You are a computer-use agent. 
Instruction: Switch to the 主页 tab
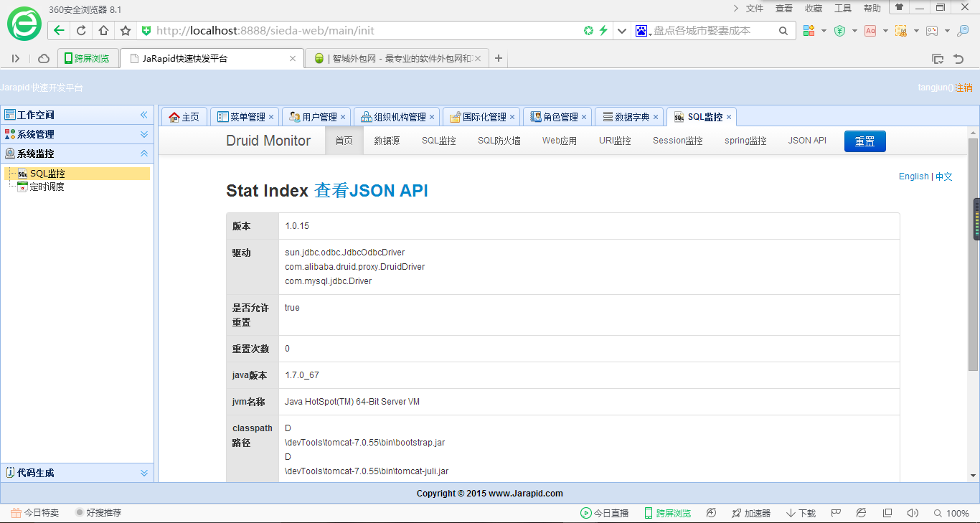point(184,117)
